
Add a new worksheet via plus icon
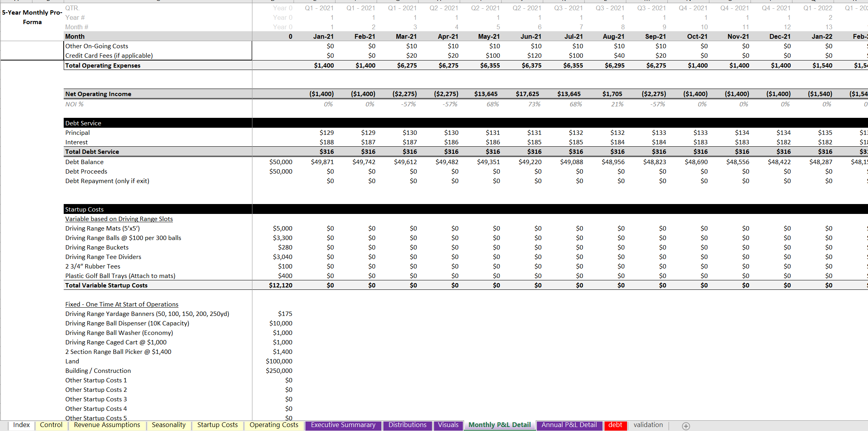(685, 426)
